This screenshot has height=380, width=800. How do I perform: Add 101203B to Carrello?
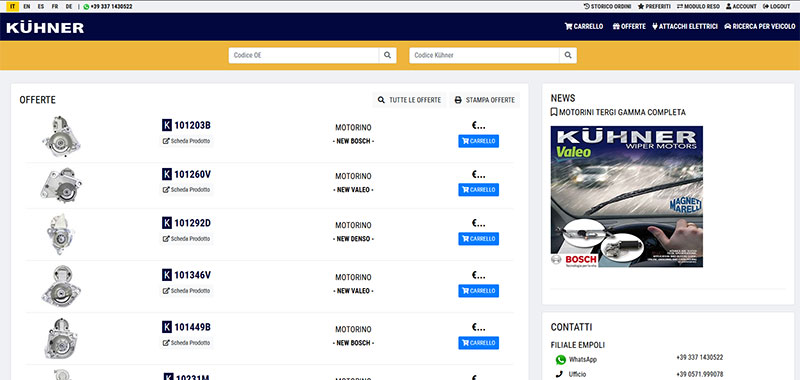tap(479, 141)
